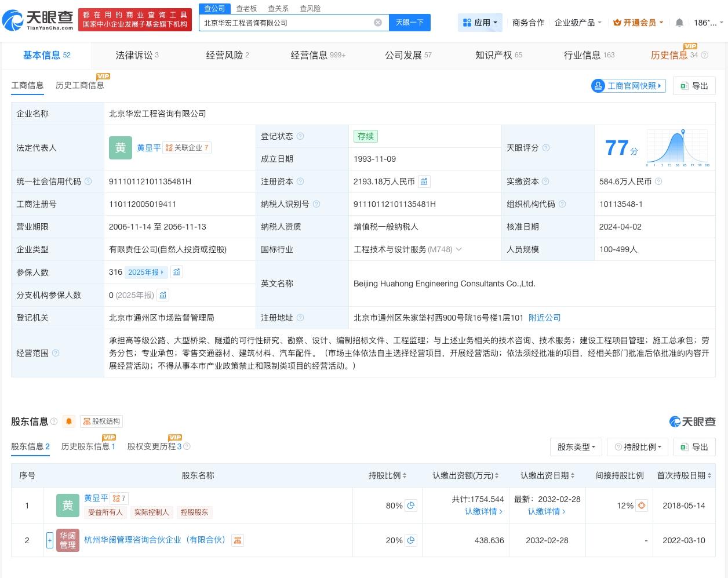Viewport: 728px width, 578px height.
Task: Click the orange bell monitor icon
Action: point(69,421)
